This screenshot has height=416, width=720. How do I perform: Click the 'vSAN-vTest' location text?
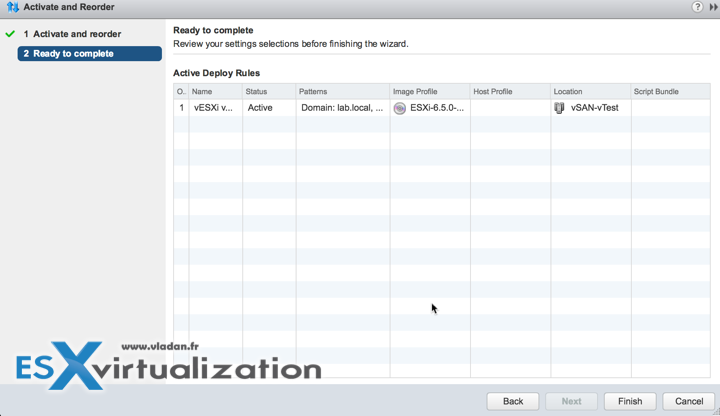click(595, 108)
